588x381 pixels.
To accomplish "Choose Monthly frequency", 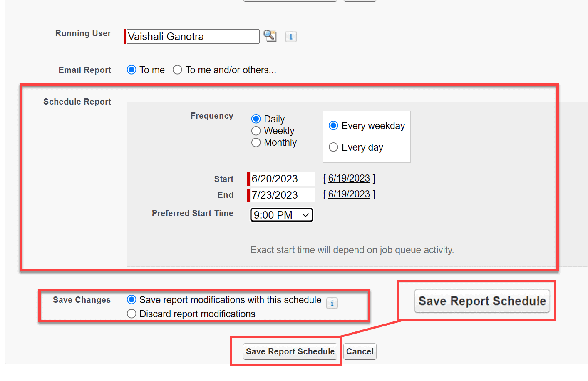I will tap(256, 142).
